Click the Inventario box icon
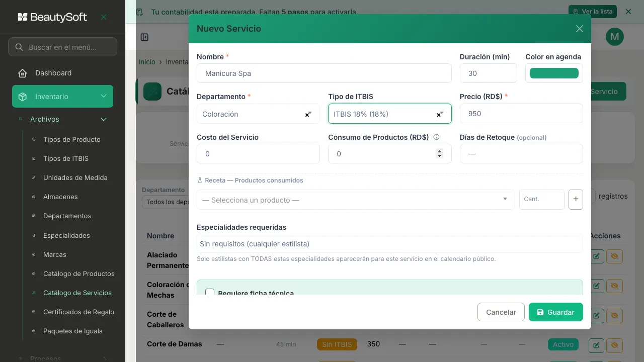This screenshot has width=644, height=362. pyautogui.click(x=22, y=97)
